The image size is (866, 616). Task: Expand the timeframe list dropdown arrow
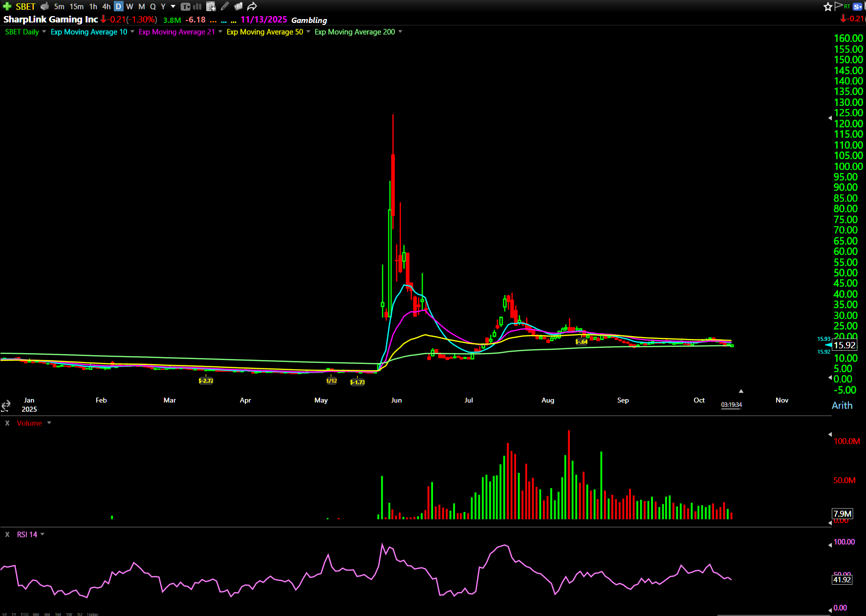pyautogui.click(x=173, y=6)
